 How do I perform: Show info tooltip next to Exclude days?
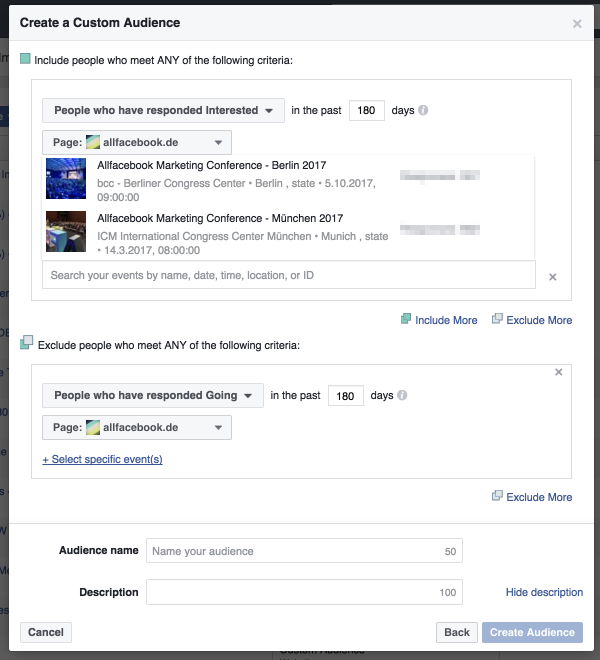402,395
